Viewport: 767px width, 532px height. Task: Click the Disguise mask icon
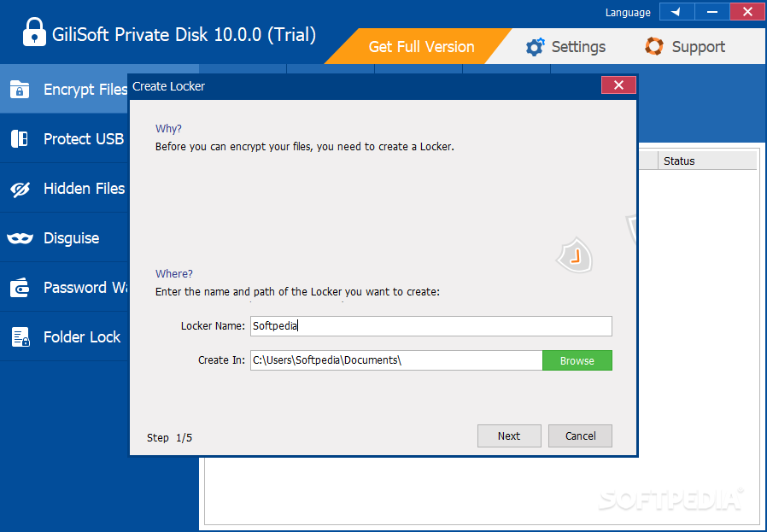click(20, 238)
